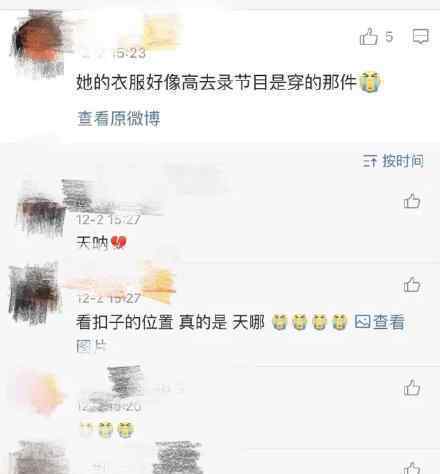Tap the picture icon before 查看图片
The image size is (440, 474).
tap(362, 322)
